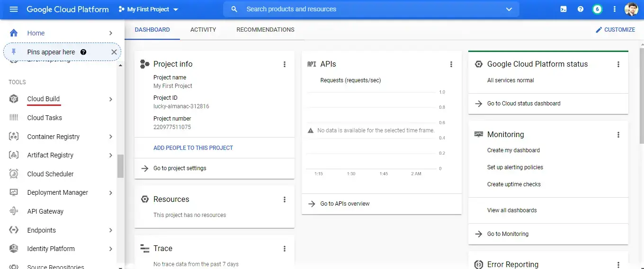Switch to the ACTIVITY tab
This screenshot has height=269, width=644.
(x=203, y=29)
